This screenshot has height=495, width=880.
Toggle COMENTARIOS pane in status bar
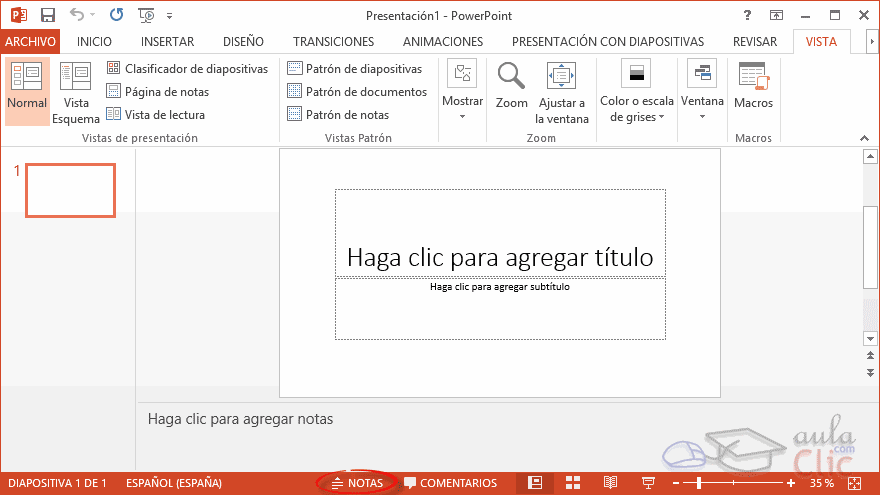click(x=450, y=483)
